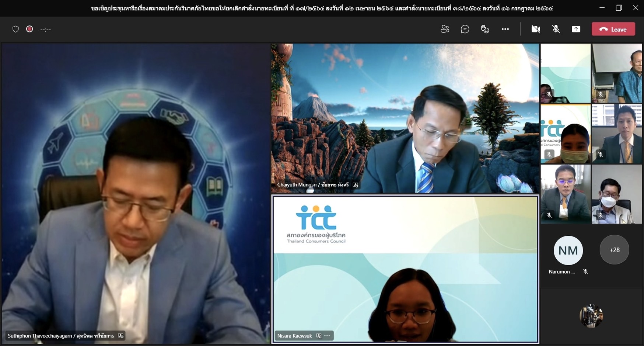Click the shield security icon
This screenshot has width=644, height=346.
coord(15,29)
